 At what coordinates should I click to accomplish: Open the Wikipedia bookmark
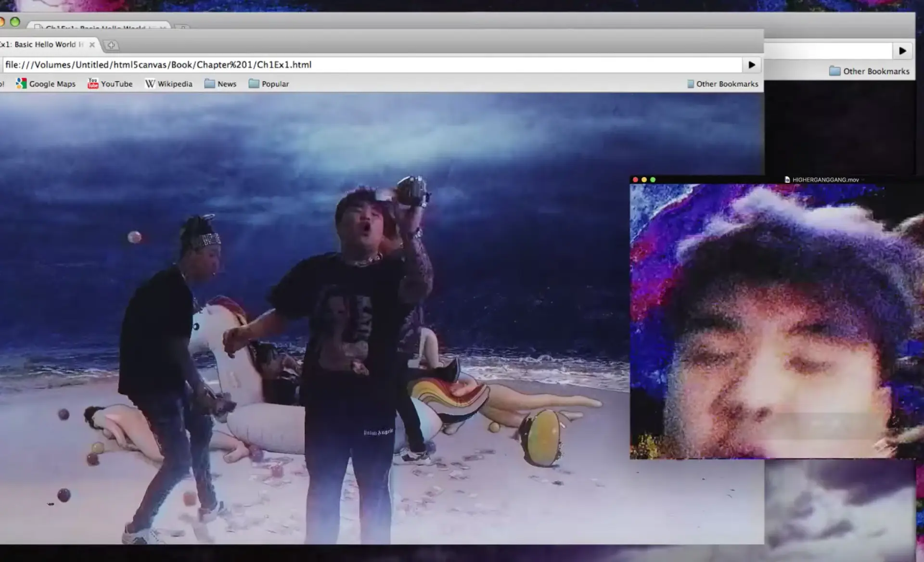(x=168, y=84)
